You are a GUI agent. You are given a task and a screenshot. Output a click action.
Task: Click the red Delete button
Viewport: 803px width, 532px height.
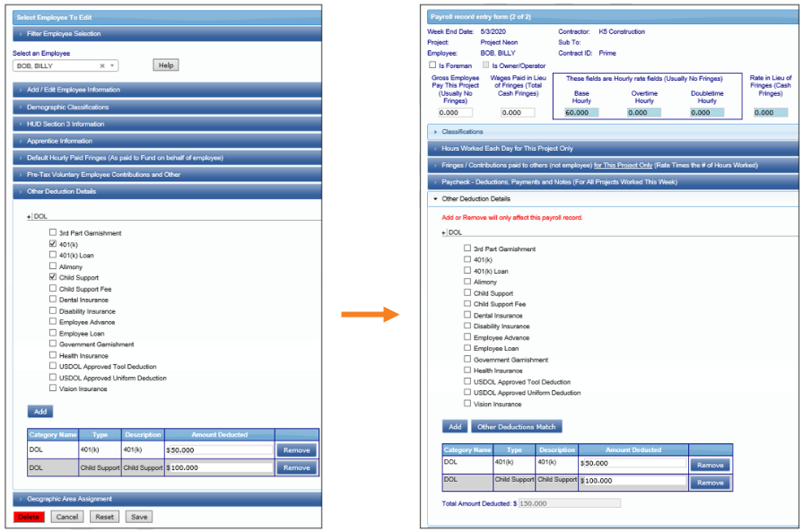pyautogui.click(x=29, y=517)
